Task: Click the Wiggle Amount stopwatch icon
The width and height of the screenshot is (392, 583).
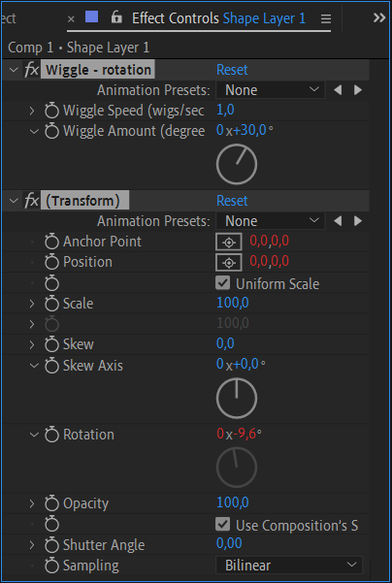Action: click(51, 131)
